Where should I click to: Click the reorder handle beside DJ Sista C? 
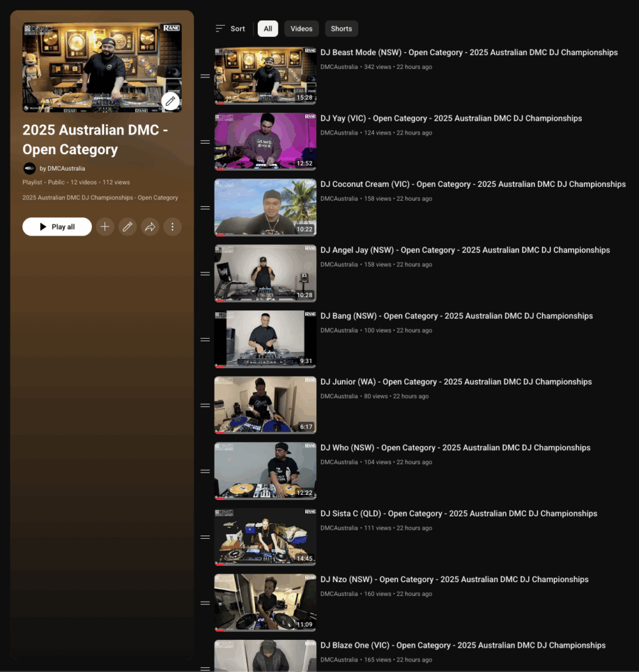[x=205, y=537]
